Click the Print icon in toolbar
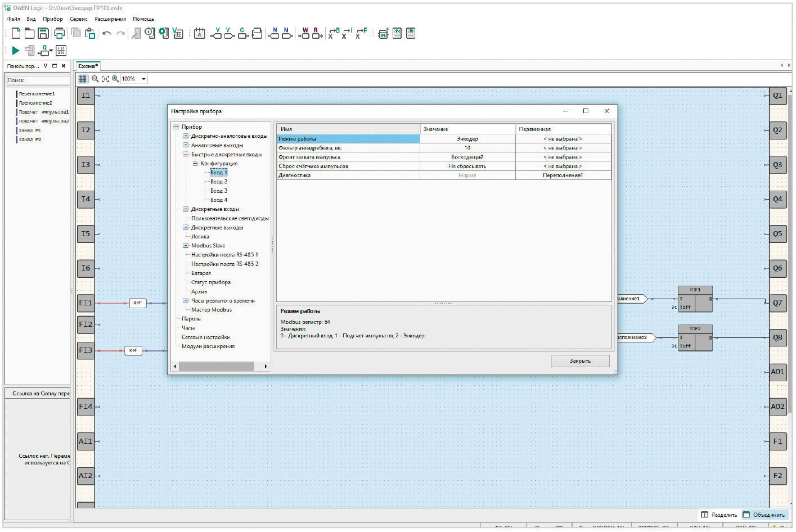 [59, 34]
